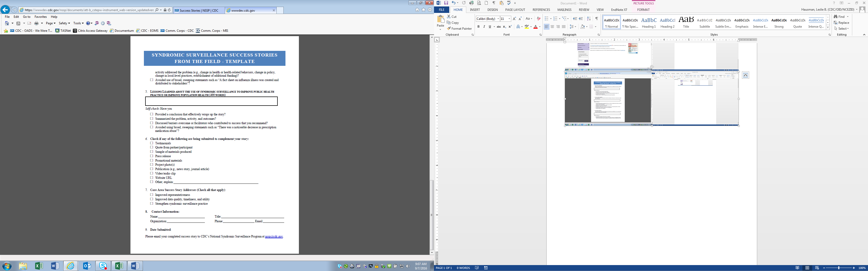The width and height of the screenshot is (868, 271).
Task: Check the Testimonials checkbox
Action: coord(152,143)
